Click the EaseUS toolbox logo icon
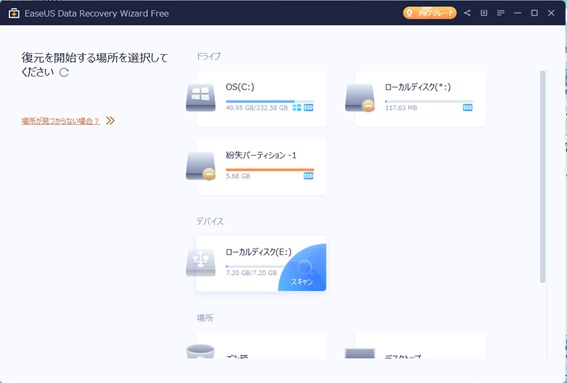Viewport: 567px width, 383px height. 14,13
